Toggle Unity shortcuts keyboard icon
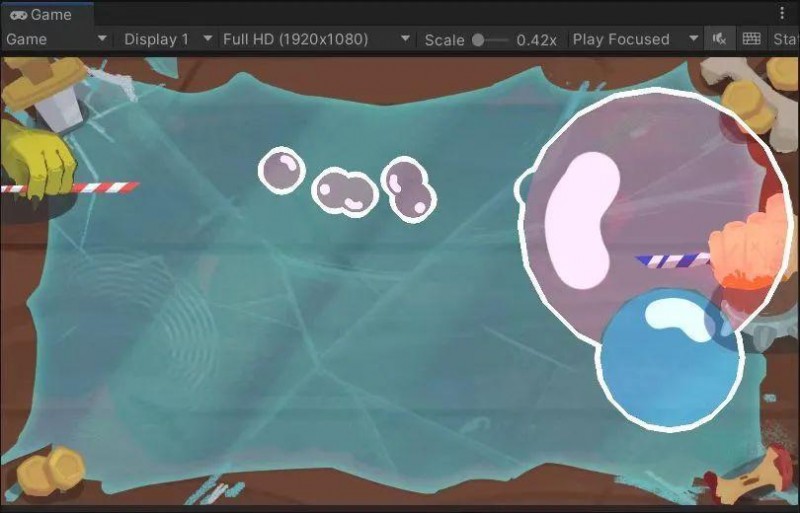 click(752, 39)
